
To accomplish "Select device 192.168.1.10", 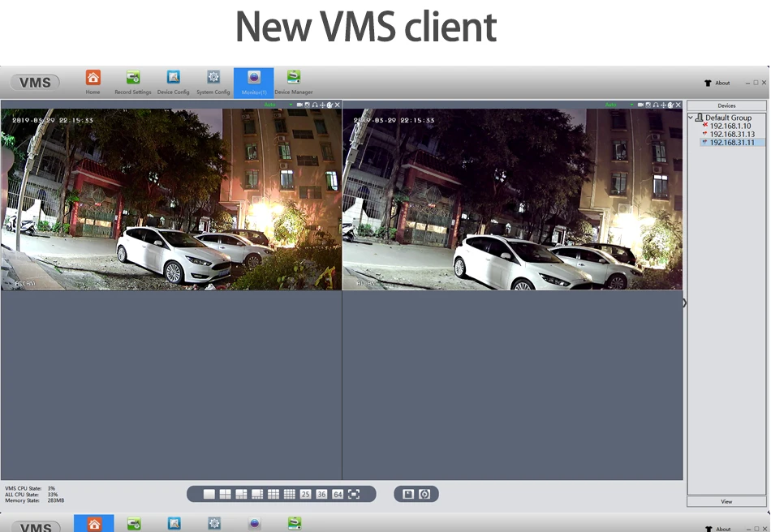I will (x=730, y=126).
